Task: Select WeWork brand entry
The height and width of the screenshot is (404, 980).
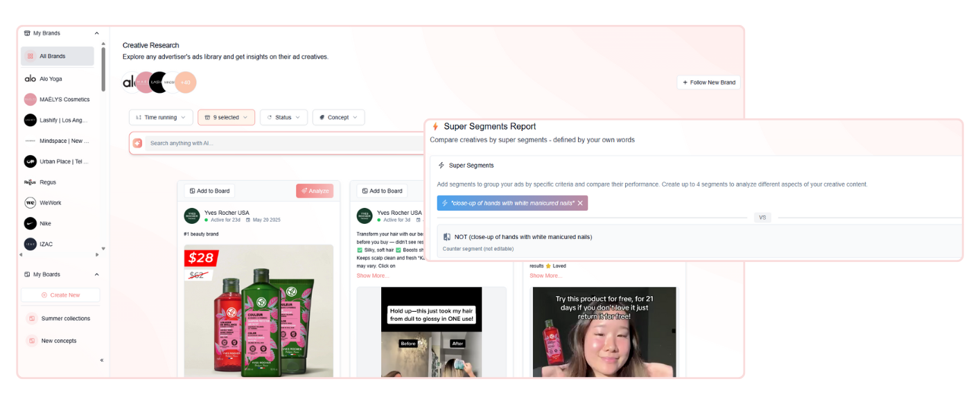Action: 58,203
